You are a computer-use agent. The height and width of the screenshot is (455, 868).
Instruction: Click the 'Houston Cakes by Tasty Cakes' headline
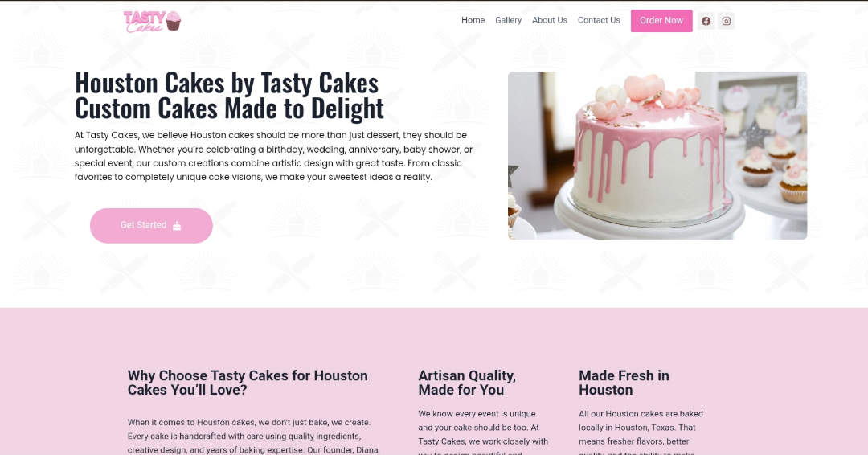point(227,83)
